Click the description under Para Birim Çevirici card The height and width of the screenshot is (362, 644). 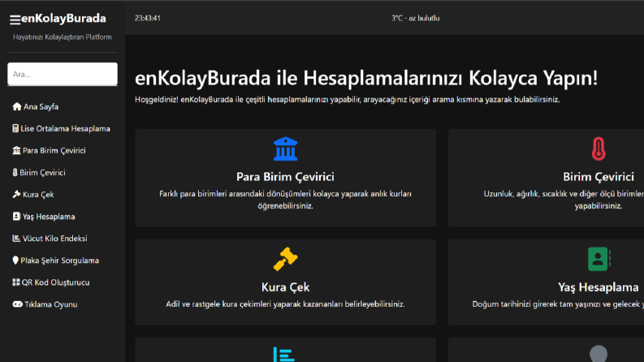285,200
